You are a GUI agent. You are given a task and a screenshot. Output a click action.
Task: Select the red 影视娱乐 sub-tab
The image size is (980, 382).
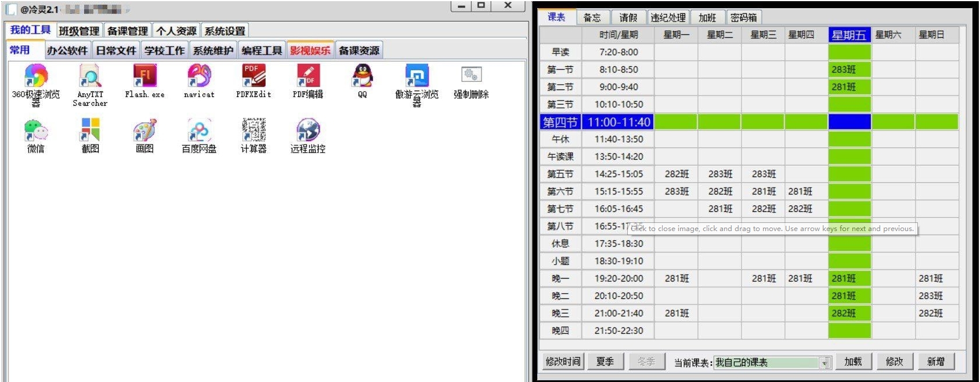click(310, 51)
